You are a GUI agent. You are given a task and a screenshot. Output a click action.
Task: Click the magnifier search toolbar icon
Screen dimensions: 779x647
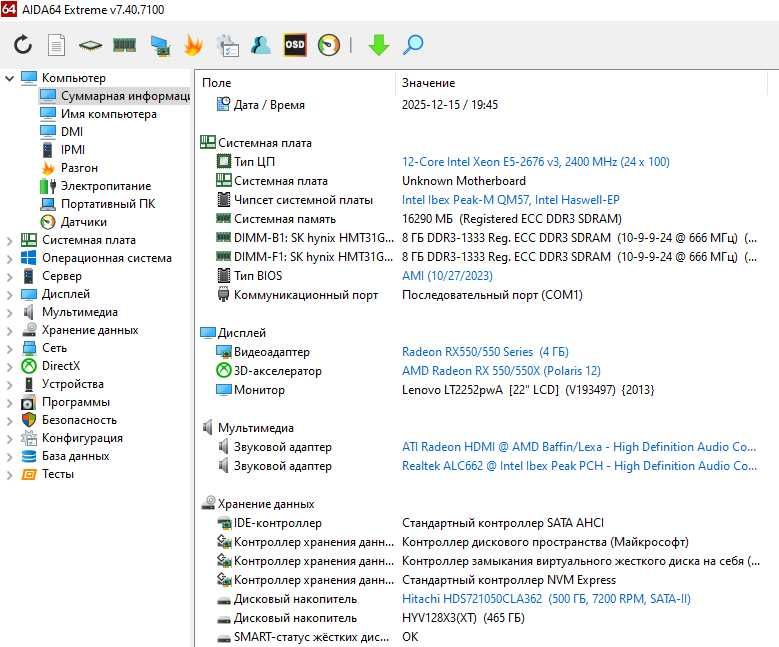pos(413,45)
